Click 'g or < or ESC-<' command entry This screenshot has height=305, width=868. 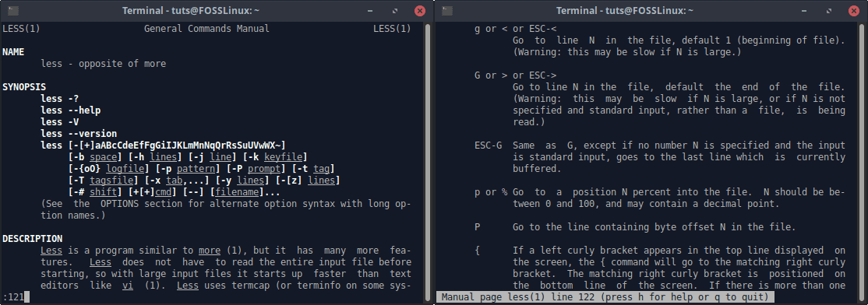click(515, 28)
